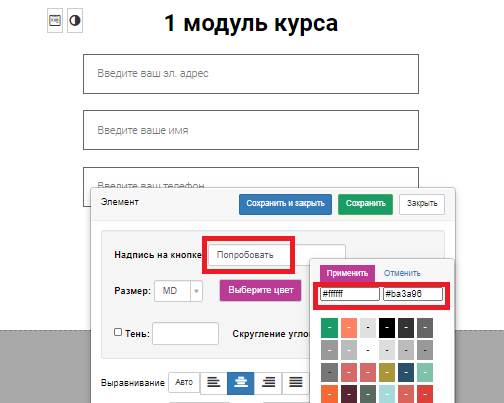Pick the navy blue color swatch
This screenshot has height=403, width=504.
(406, 372)
